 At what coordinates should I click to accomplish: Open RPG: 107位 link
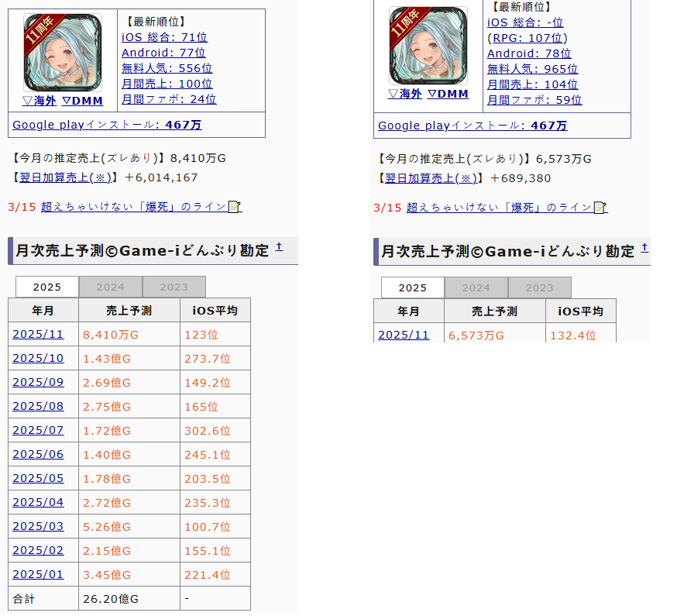coord(528,38)
